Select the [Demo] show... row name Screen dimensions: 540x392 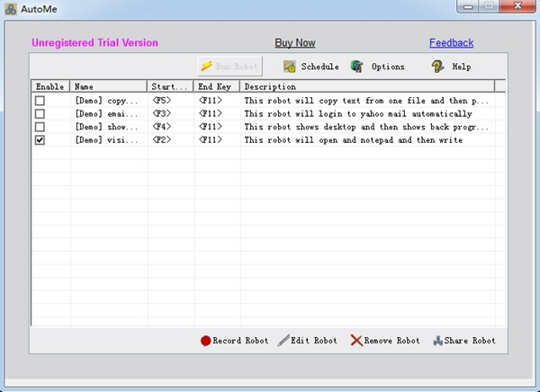(106, 127)
